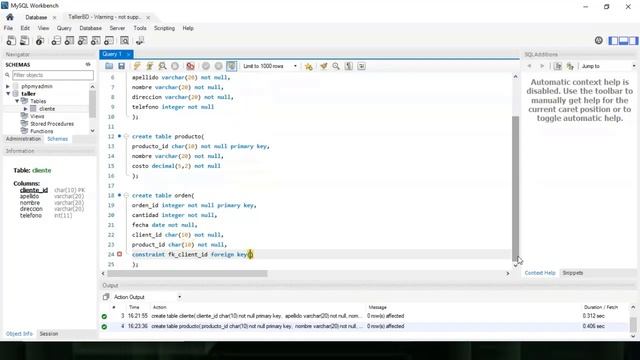Open the File menu
The image size is (640, 360).
point(8,28)
